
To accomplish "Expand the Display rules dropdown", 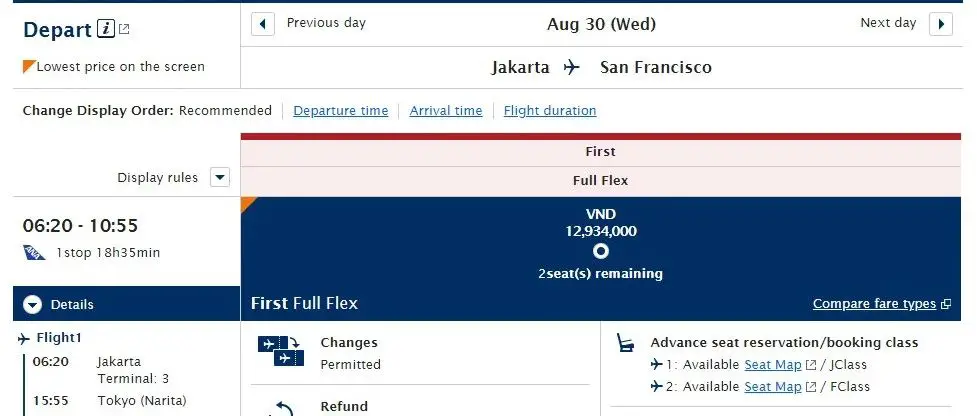I will 220,177.
